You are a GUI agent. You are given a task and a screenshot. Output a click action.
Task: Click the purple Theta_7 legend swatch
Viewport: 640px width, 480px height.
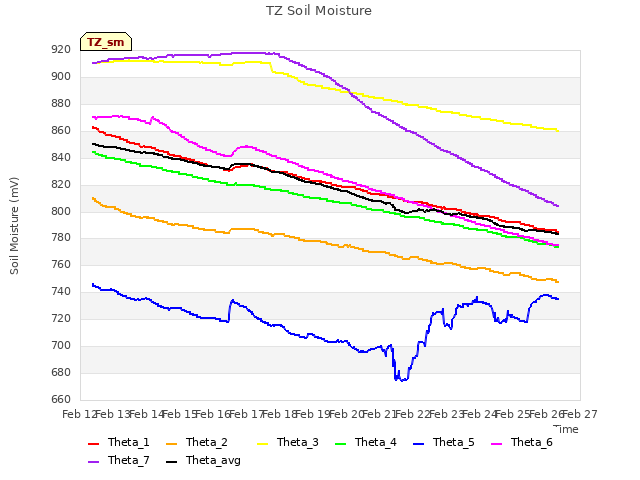coord(93,462)
